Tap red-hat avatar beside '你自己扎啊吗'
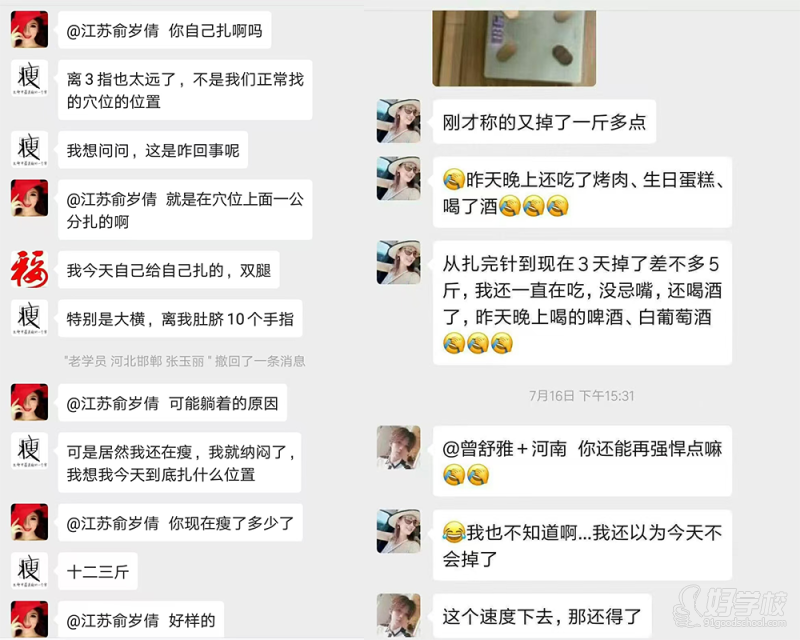Viewport: 800px width, 640px height. coord(30,30)
